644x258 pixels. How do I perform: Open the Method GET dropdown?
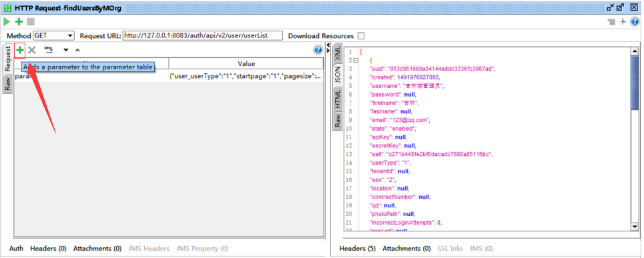(54, 36)
